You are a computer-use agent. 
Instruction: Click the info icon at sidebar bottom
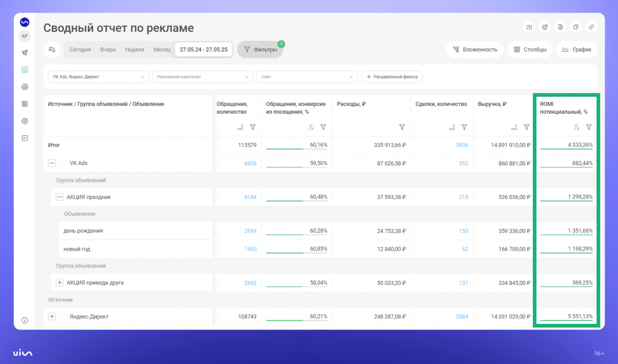25,320
